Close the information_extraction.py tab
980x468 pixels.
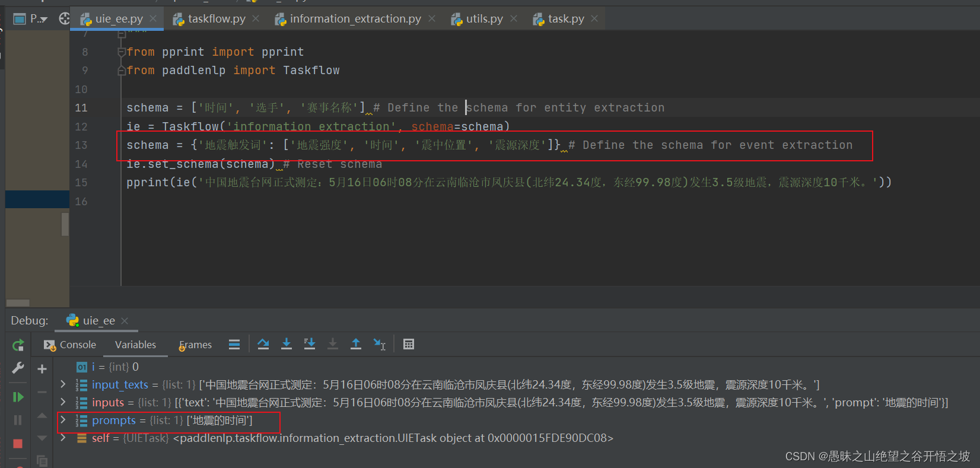point(432,19)
